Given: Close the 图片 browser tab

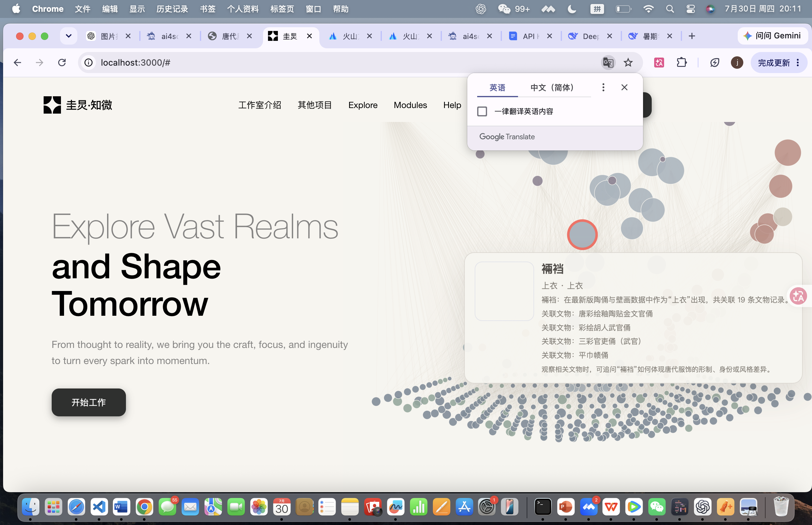Looking at the screenshot, I should 128,36.
